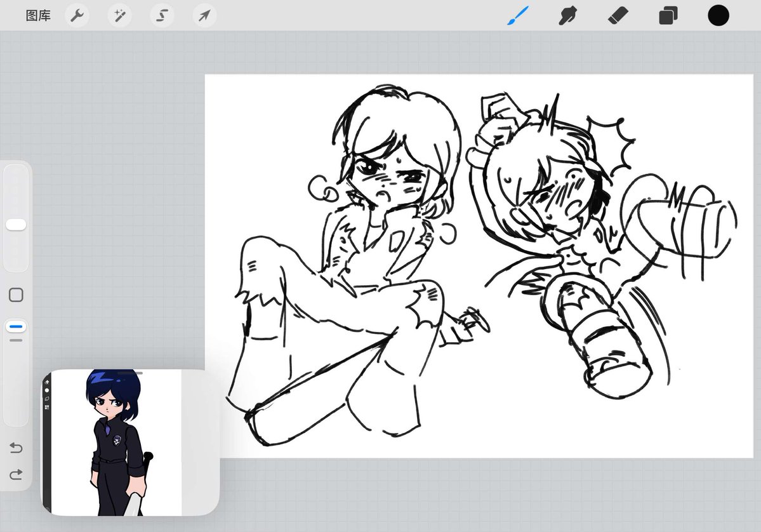Tap the reference image of the blue-haired character
Screen dimensions: 761x532
pos(117,442)
